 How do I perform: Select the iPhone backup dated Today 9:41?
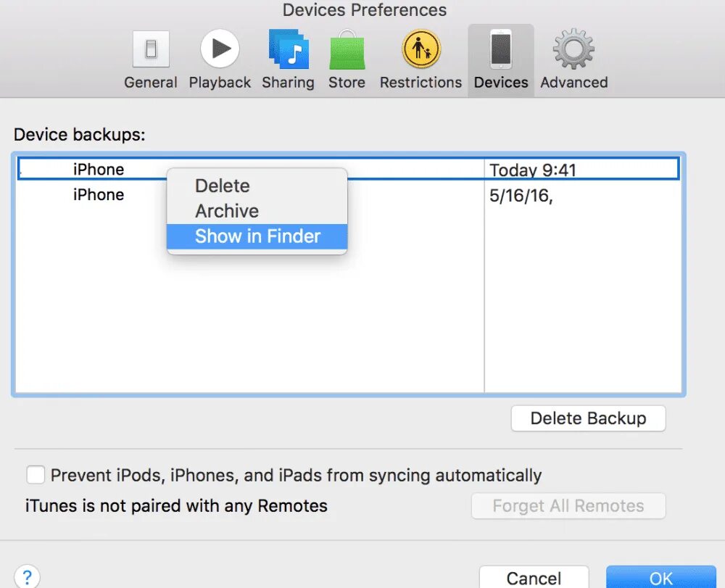(x=348, y=169)
